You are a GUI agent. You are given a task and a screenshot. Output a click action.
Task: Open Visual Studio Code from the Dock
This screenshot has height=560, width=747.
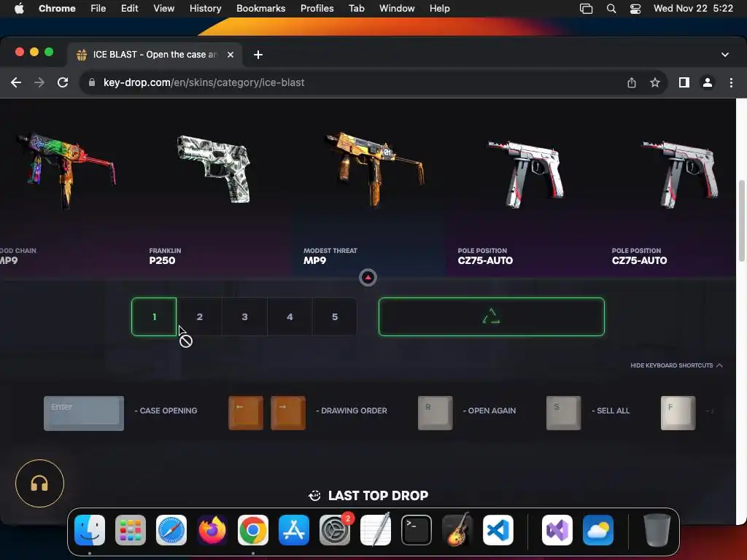(x=498, y=530)
